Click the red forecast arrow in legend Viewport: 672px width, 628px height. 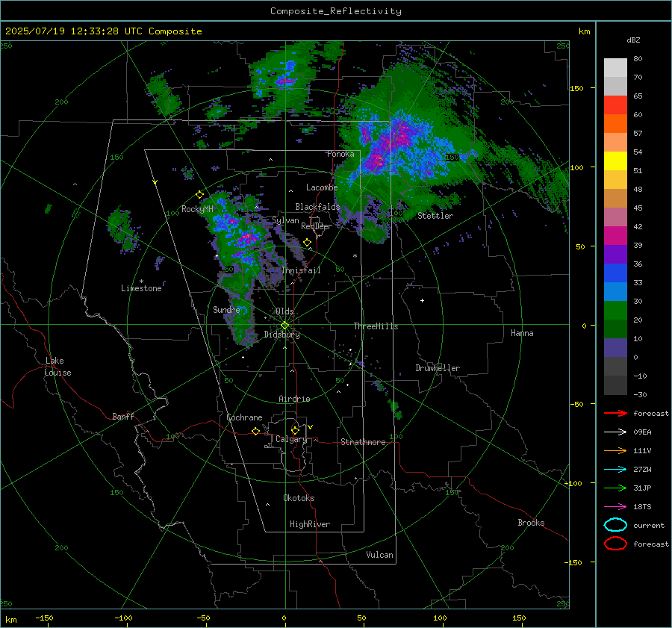tap(615, 413)
